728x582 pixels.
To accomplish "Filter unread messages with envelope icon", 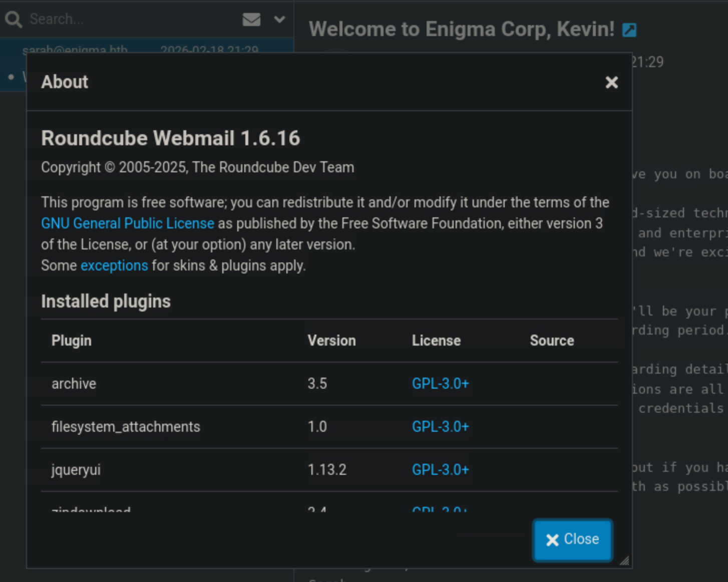I will coord(251,20).
